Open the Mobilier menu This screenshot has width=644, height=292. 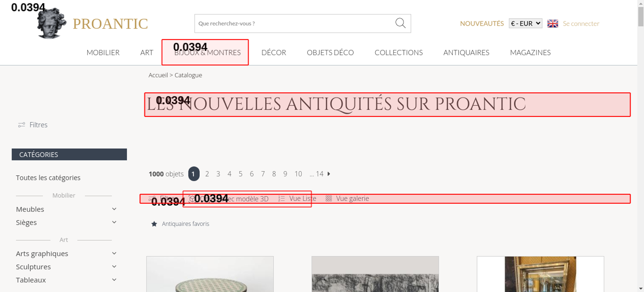103,53
